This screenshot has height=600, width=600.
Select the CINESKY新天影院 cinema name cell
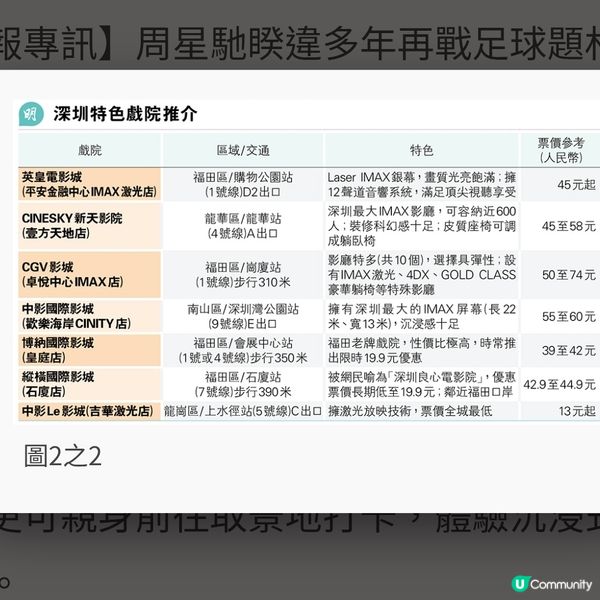tap(90, 226)
